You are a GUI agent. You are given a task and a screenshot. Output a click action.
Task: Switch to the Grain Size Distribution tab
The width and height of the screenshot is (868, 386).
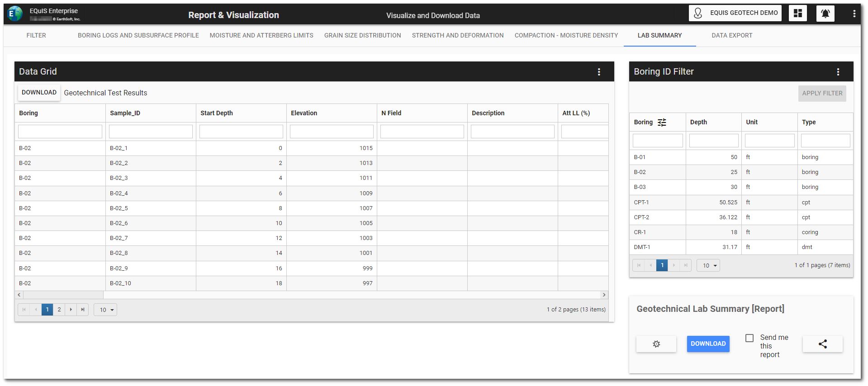[x=362, y=35]
